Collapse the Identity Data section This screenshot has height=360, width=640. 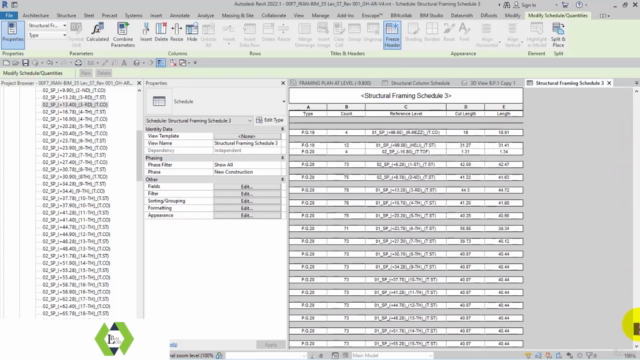point(282,129)
